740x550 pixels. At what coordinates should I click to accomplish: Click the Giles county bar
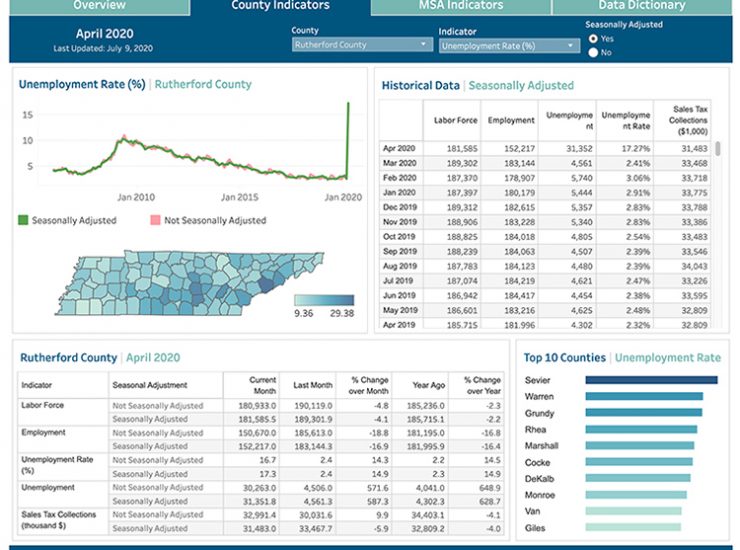coord(631,526)
